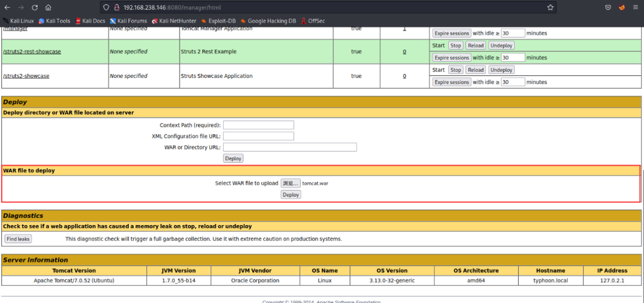Open the Google Hacking DB bookmark
The height and width of the screenshot is (303, 644).
click(x=268, y=21)
